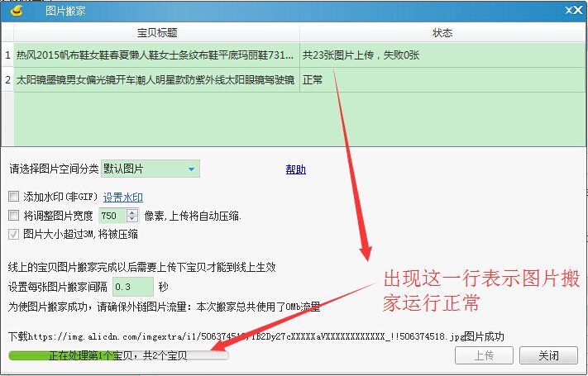
Task: Open the 设置水印 link
Action: coord(122,198)
